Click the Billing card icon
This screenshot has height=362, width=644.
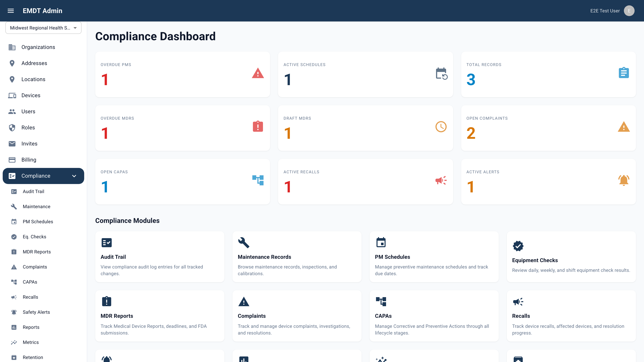click(x=12, y=160)
